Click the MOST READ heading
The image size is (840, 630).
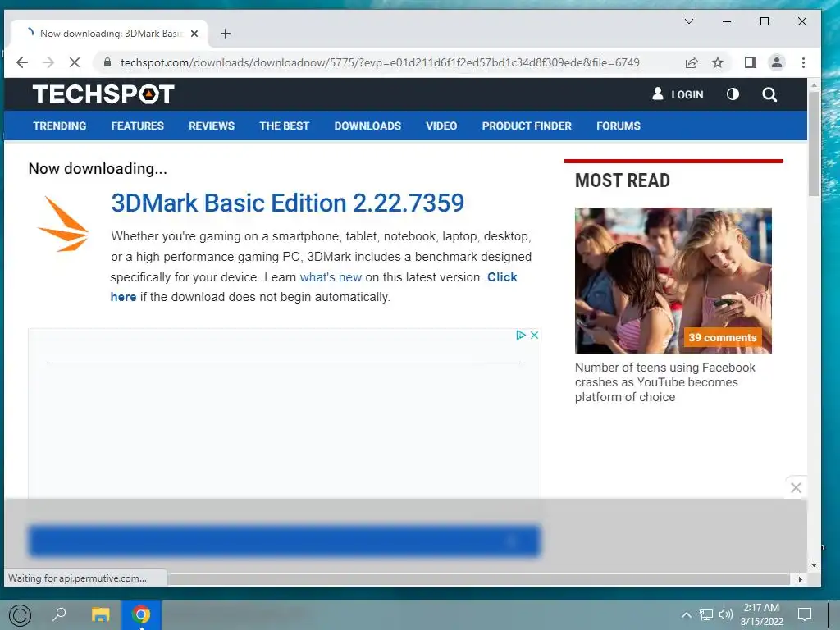coord(623,180)
